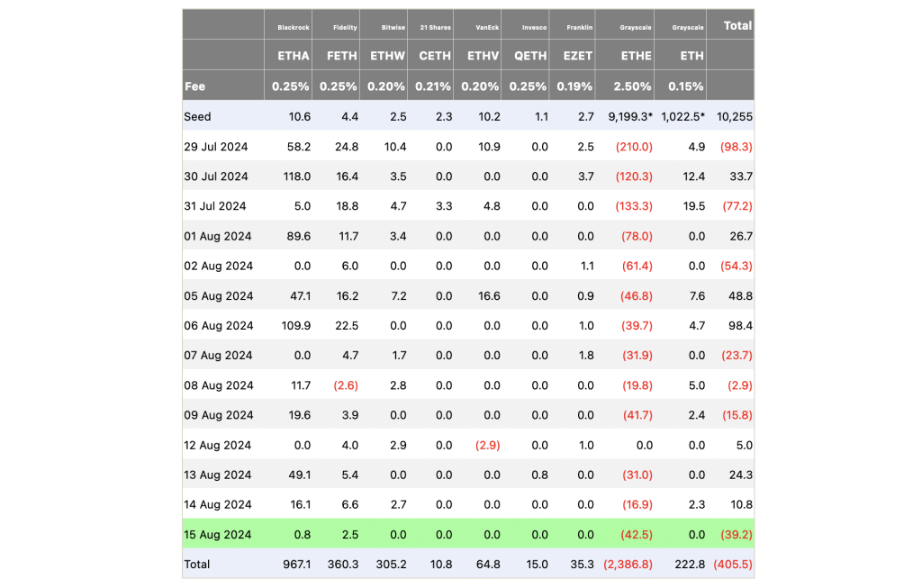
Task: Click the 07 Aug 2024 date
Action: click(x=218, y=355)
